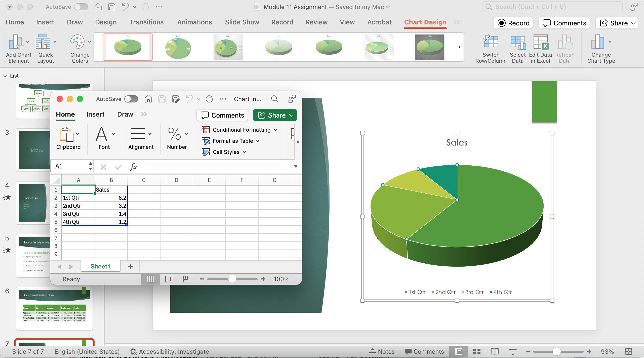This screenshot has width=644, height=358.
Task: Expand Excel formula bar chevron
Action: pyautogui.click(x=296, y=166)
